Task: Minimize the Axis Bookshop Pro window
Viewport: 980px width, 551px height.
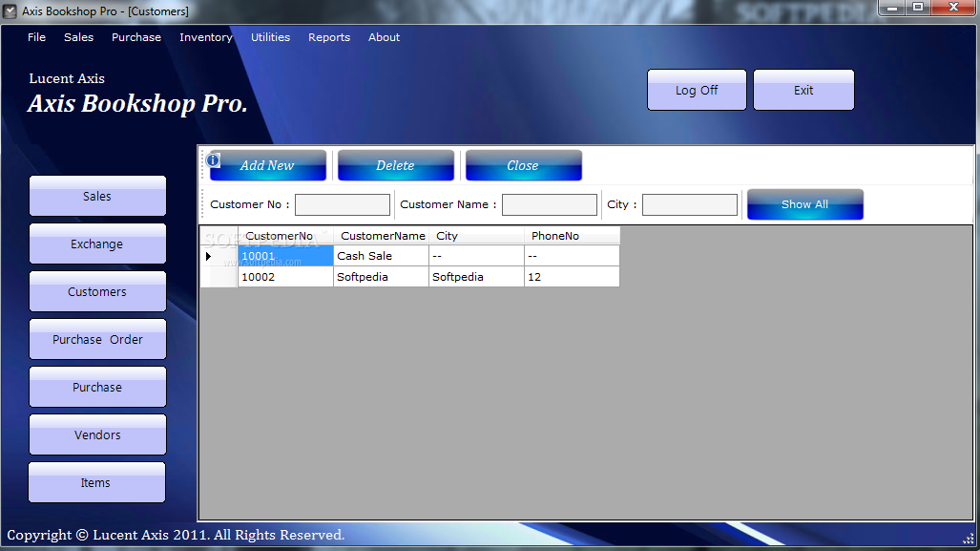Action: click(x=892, y=8)
